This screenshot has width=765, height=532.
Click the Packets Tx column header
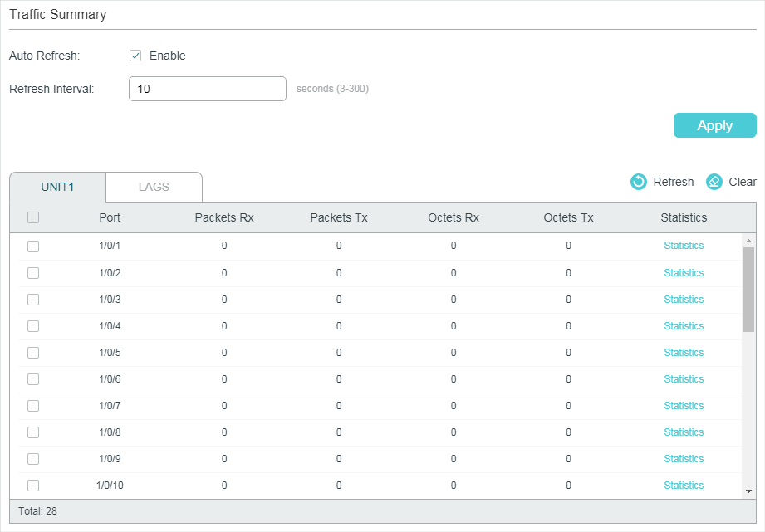(339, 217)
